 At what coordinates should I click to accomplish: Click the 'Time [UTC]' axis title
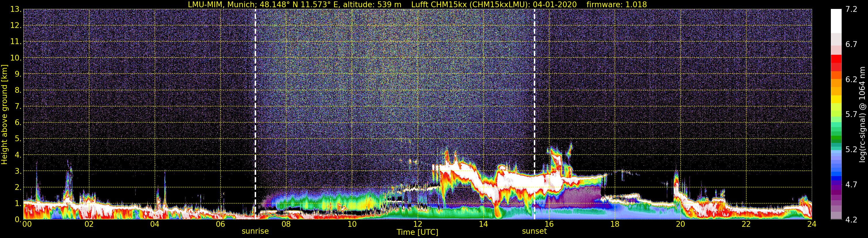click(x=417, y=232)
